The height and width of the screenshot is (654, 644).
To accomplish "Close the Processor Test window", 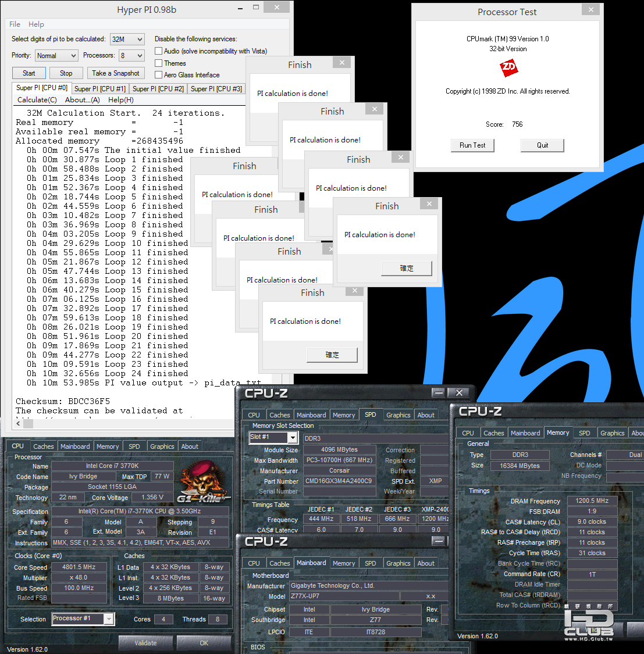I will coord(590,10).
